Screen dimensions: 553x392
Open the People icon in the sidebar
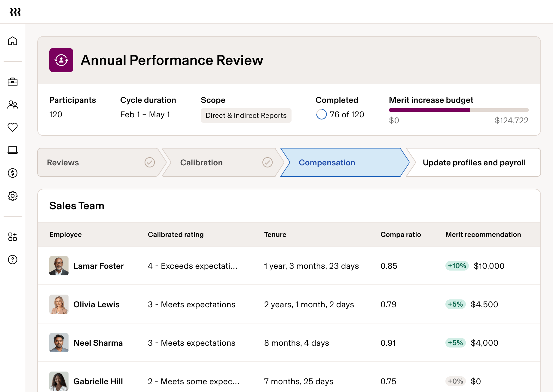(x=12, y=105)
